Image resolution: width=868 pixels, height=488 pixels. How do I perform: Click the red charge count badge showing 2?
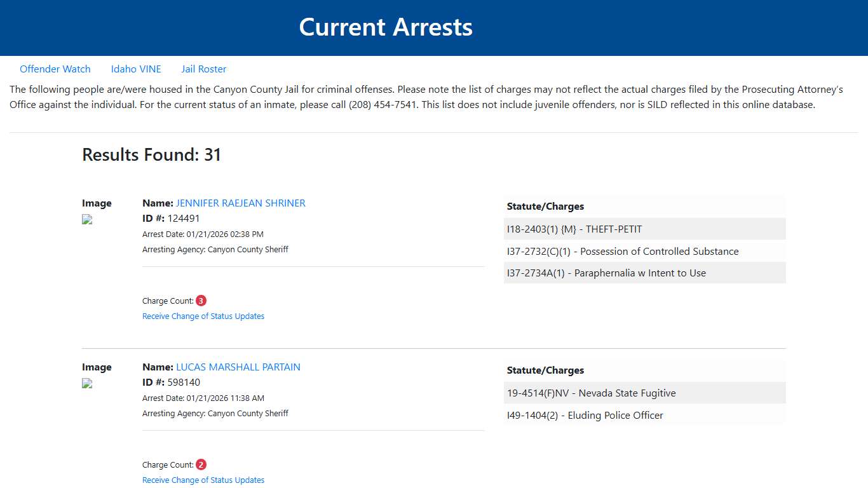(x=201, y=464)
